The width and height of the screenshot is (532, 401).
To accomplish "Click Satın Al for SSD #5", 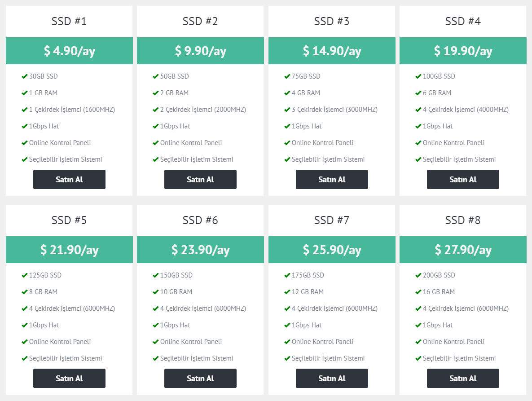I will [69, 378].
